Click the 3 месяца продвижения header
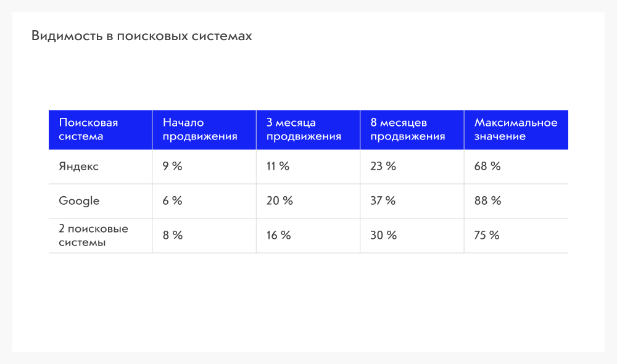This screenshot has height=364, width=617. coord(308,130)
